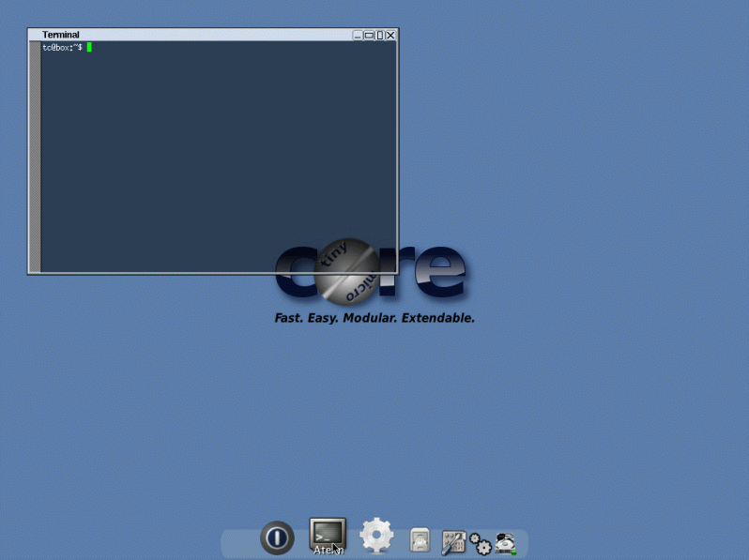
Task: Minimize the Terminal window
Action: pos(358,35)
